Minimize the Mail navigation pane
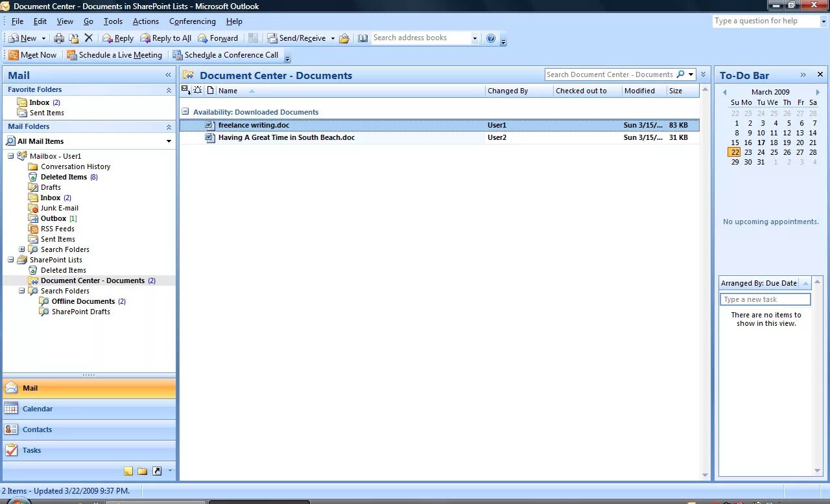 pos(168,75)
